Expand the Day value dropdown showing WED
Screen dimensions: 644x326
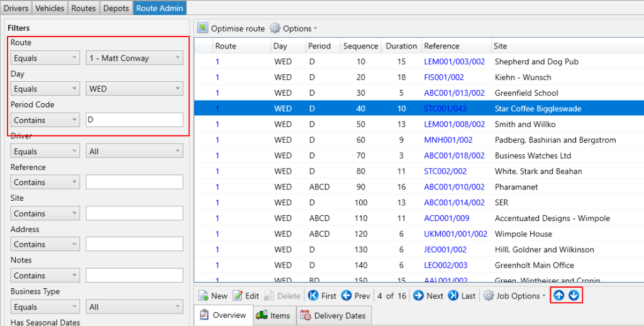tap(134, 89)
